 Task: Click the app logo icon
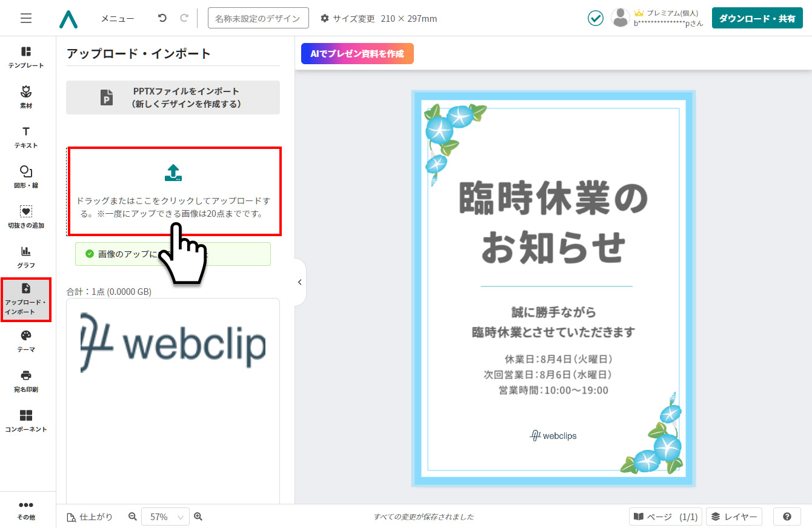pos(68,19)
